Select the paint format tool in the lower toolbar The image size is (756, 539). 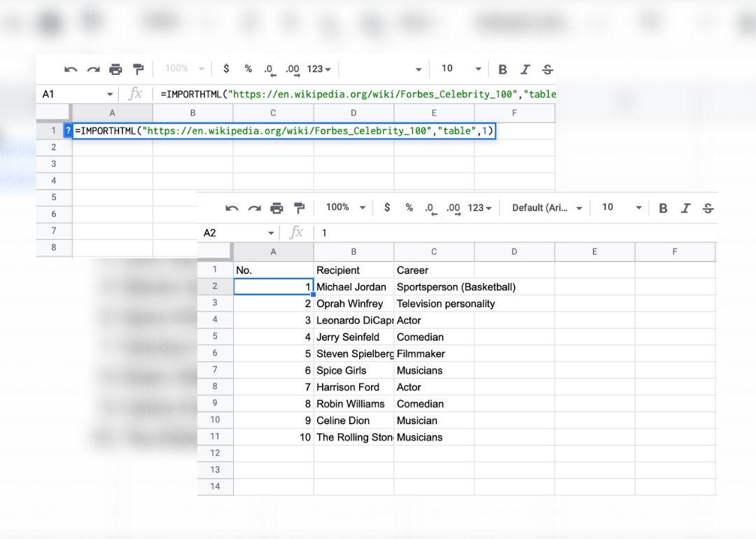(x=299, y=208)
